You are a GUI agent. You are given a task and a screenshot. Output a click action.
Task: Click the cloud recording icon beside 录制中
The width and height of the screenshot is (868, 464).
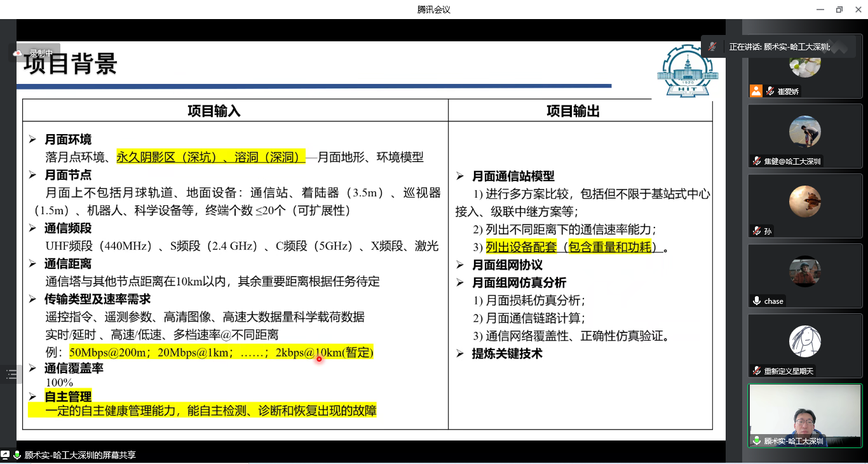[18, 53]
